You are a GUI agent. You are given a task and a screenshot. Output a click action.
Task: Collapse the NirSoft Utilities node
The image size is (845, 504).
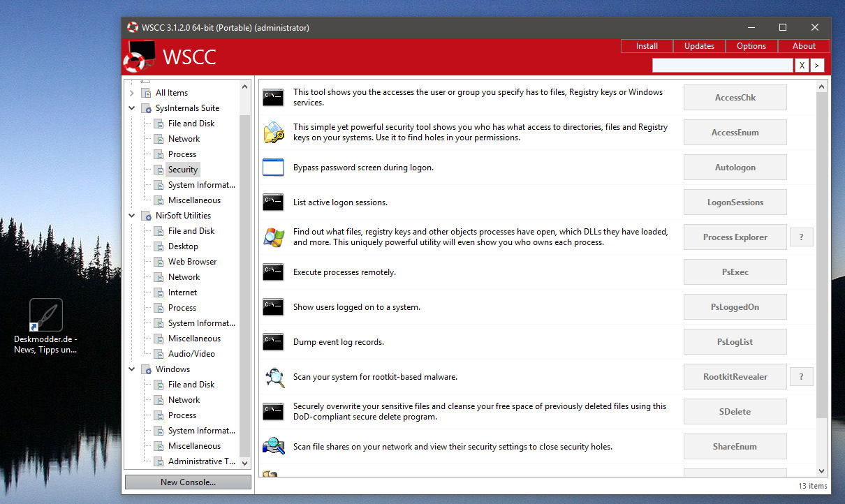[132, 216]
